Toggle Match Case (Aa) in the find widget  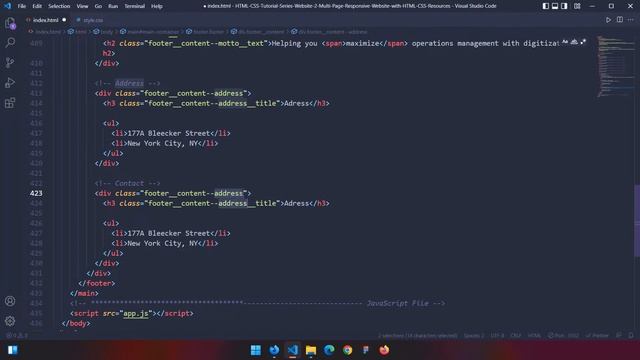pos(565,42)
